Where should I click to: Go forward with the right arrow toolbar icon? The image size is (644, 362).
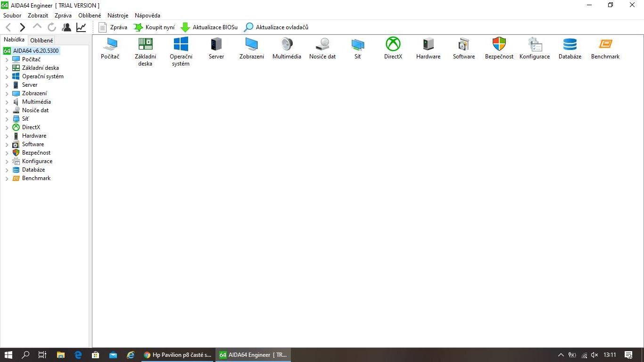click(x=22, y=27)
